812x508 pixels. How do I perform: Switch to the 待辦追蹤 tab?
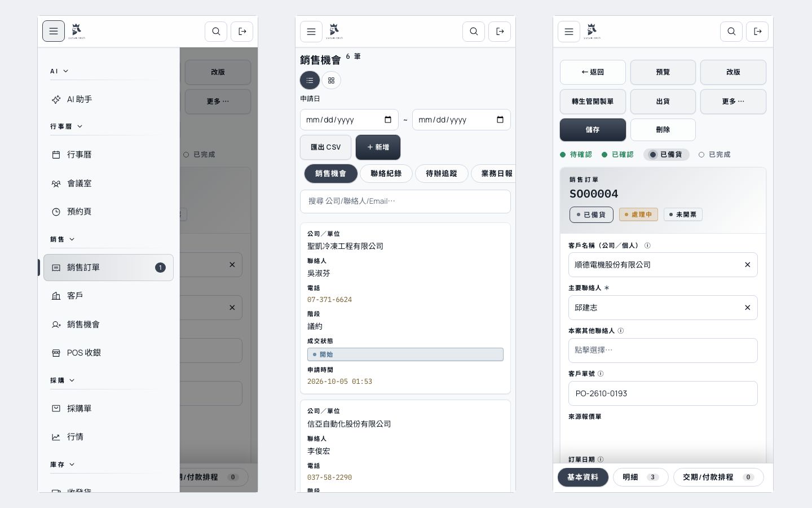[x=442, y=174]
